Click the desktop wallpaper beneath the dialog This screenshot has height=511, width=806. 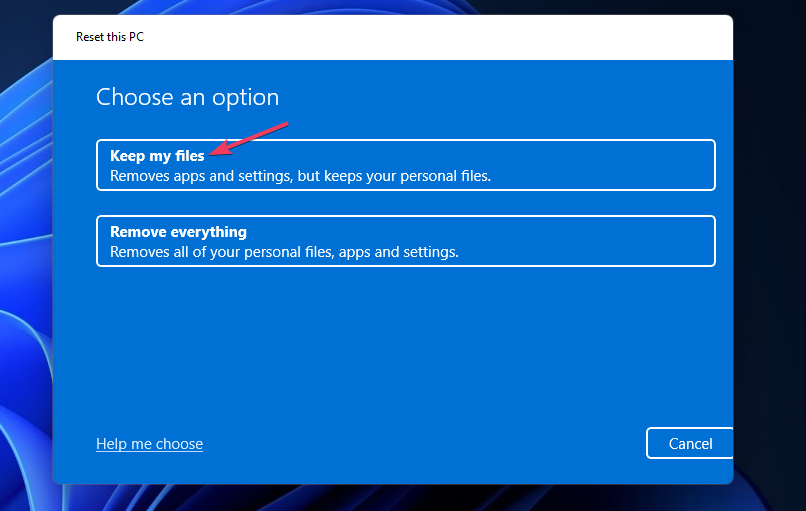400,498
